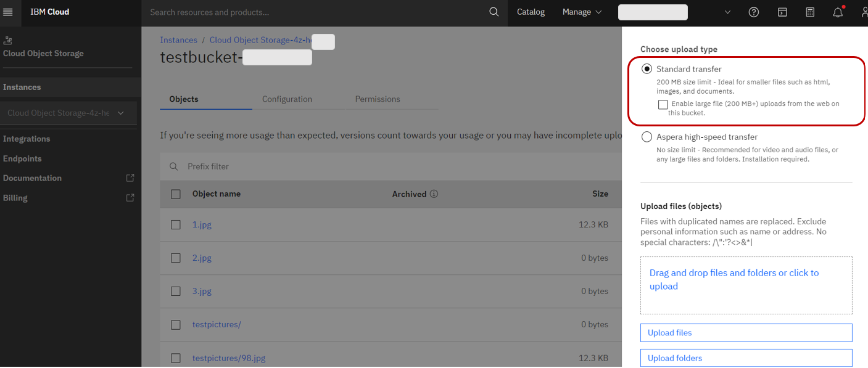Viewport: 868px width, 368px height.
Task: Click the IBM Cloud logo
Action: [50, 12]
